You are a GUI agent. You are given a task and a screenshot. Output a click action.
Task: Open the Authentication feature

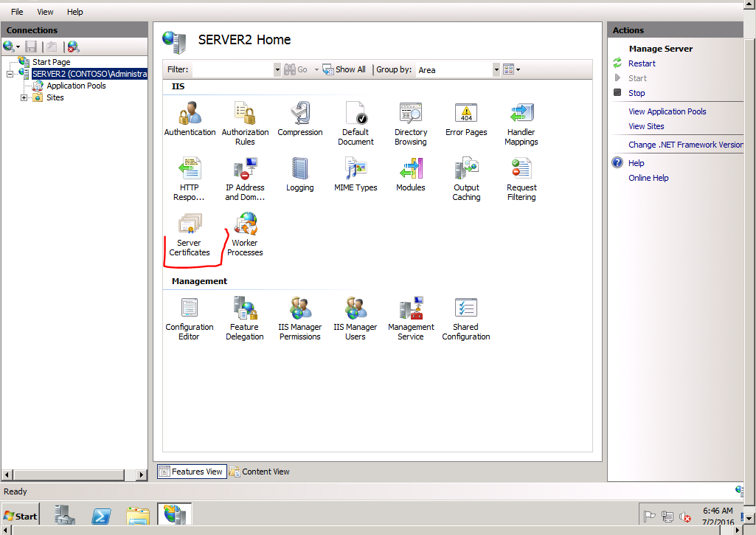point(190,119)
